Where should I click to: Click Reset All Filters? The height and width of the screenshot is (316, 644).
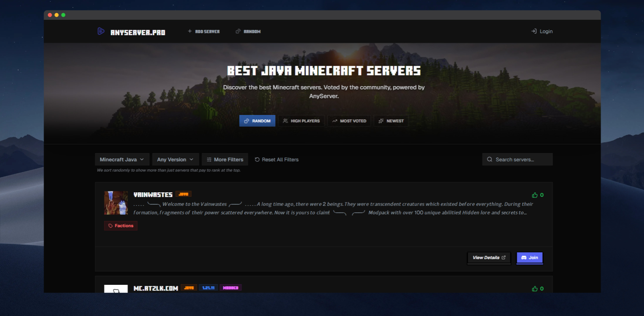(276, 160)
